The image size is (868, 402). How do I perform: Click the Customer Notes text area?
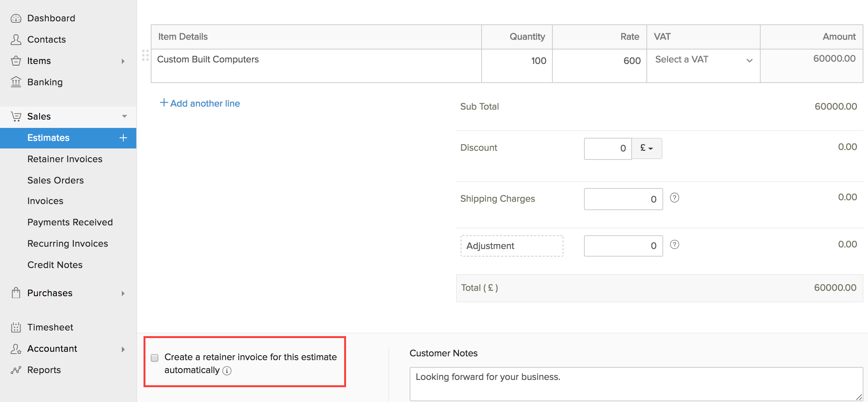(x=636, y=384)
